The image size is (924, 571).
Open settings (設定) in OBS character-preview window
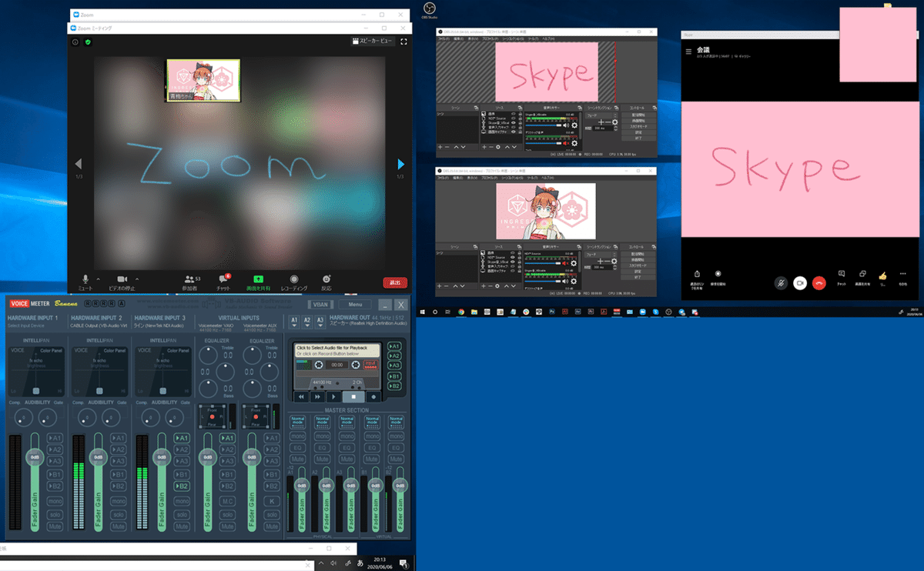coord(639,272)
